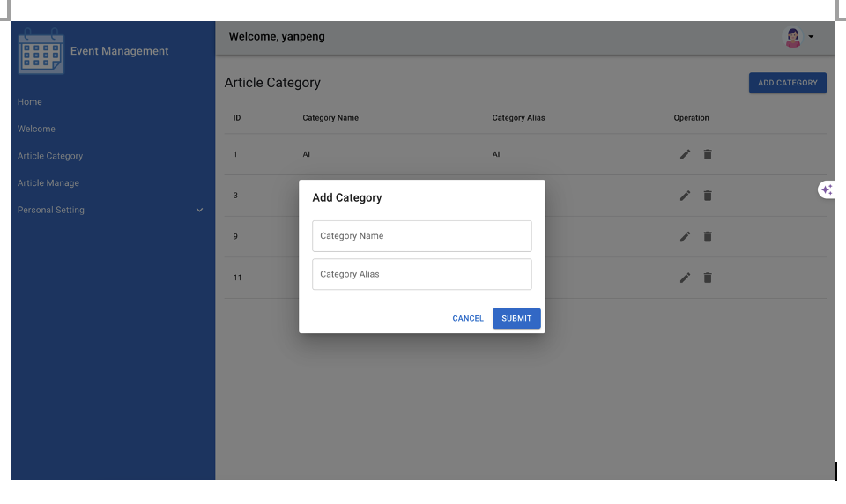Click the pencil icon in row ID 9
Image resolution: width=846 pixels, height=504 pixels.
click(x=685, y=236)
